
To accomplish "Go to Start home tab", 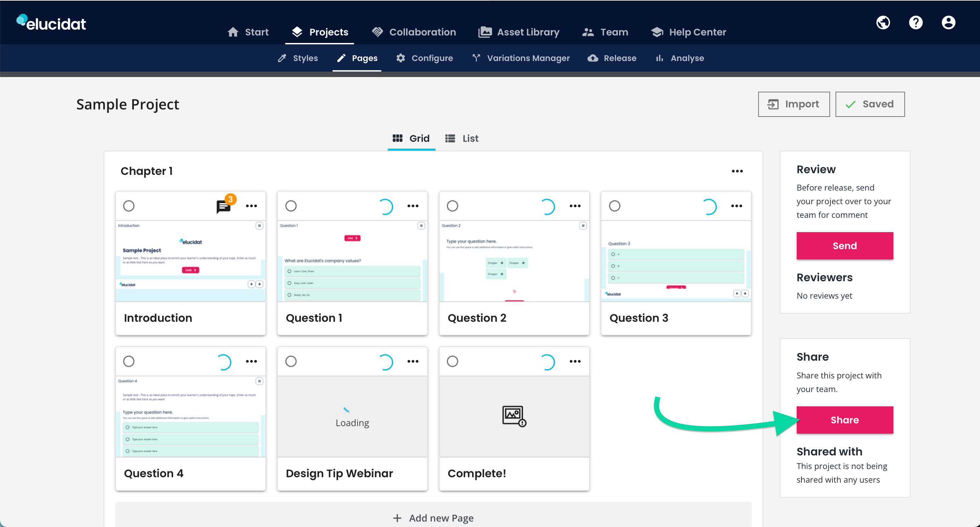I will click(x=248, y=32).
